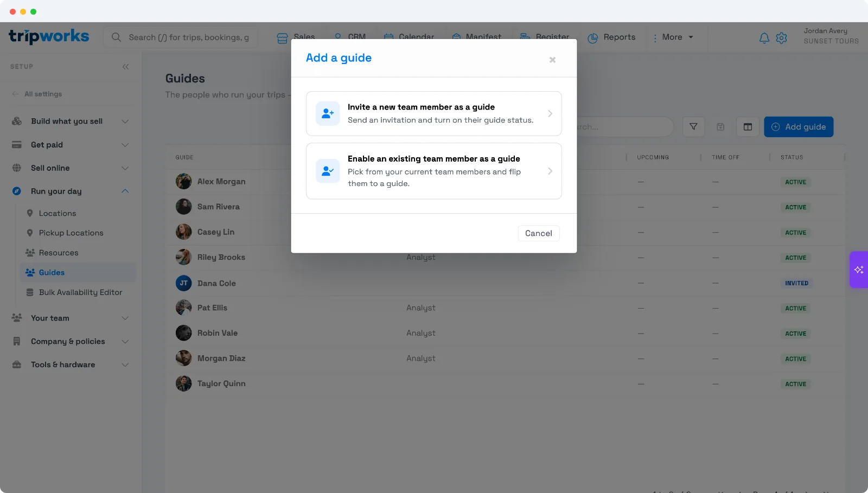Screen dimensions: 868x493
Task: Open the Calendar tab
Action: (409, 37)
